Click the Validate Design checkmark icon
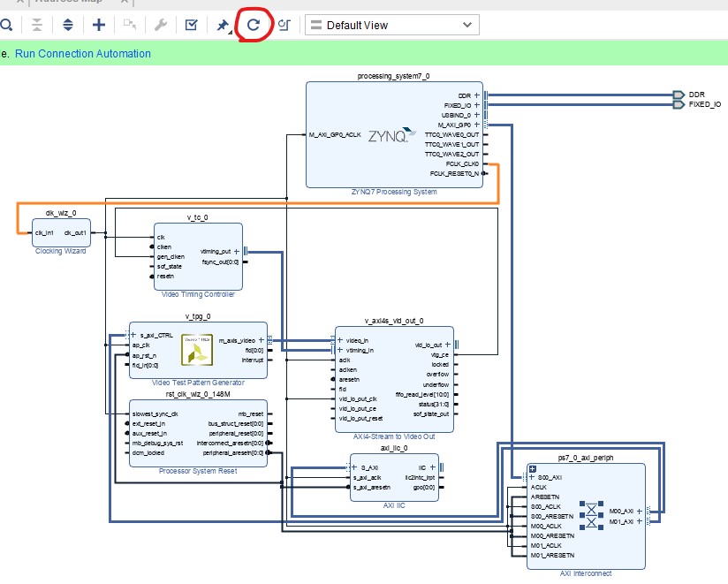Image resolution: width=728 pixels, height=584 pixels. coord(191,25)
